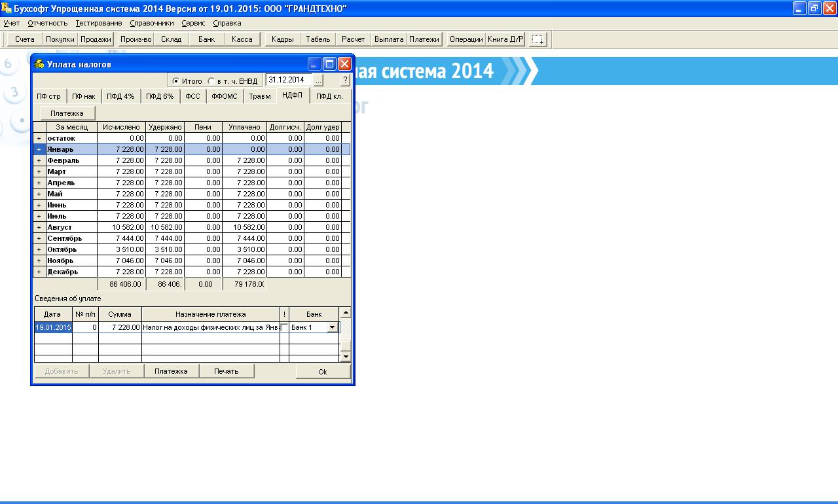Click the 31.12.2014 date field
This screenshot has height=504, width=838.
click(288, 80)
